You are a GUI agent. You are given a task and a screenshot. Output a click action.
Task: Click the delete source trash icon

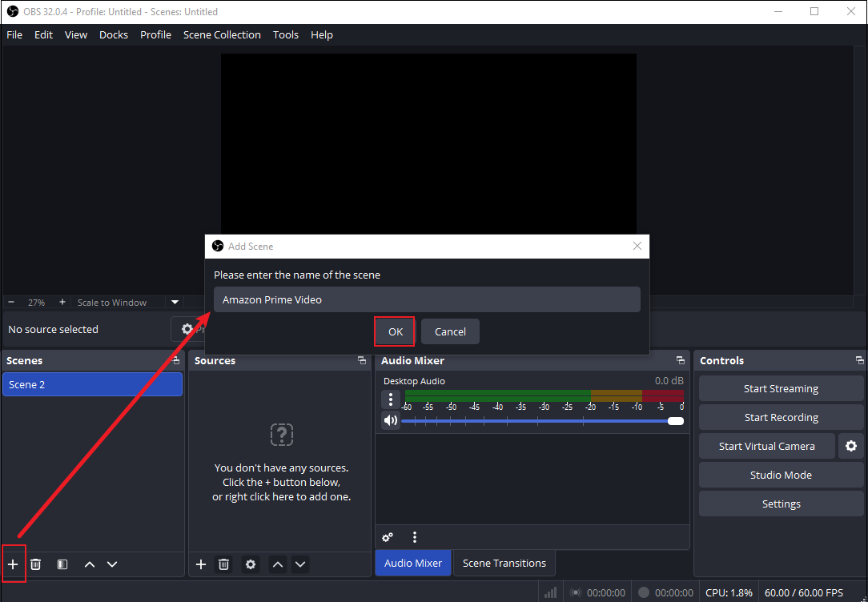tap(223, 564)
